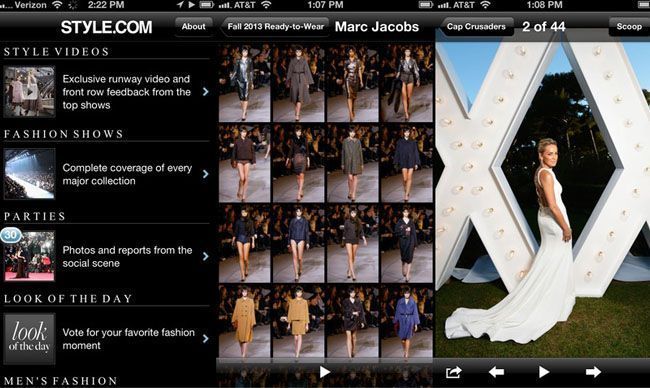
Task: Tap the Marc Jacobs title
Action: pos(376,27)
